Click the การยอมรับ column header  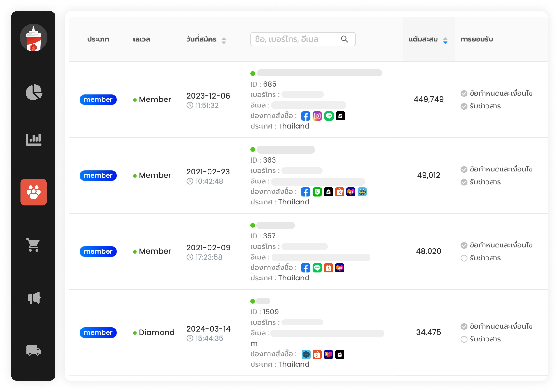click(477, 39)
